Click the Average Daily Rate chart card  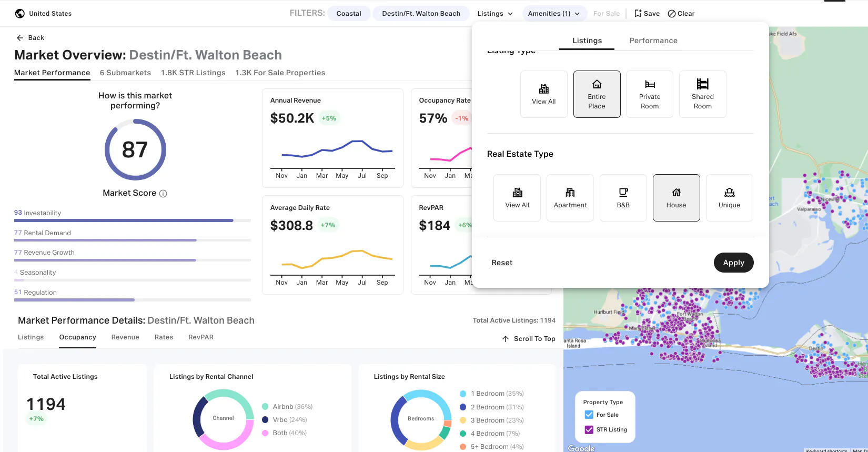pos(332,245)
